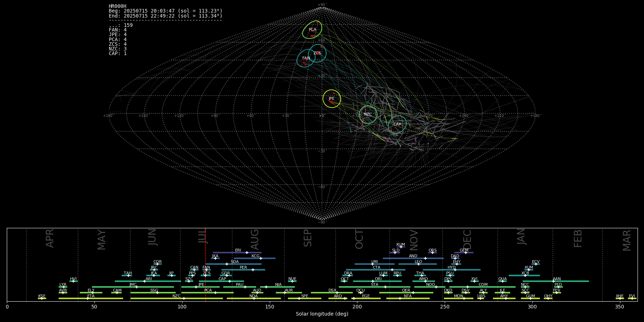The image size is (644, 322).
Task: Click the PCA radiant circle on sky map
Action: [x=312, y=30]
